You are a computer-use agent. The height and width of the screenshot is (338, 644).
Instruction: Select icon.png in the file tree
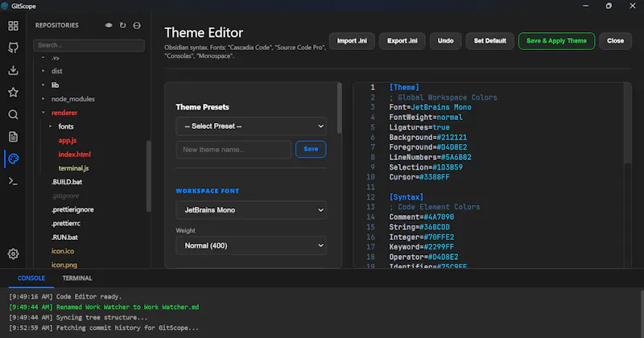point(64,265)
